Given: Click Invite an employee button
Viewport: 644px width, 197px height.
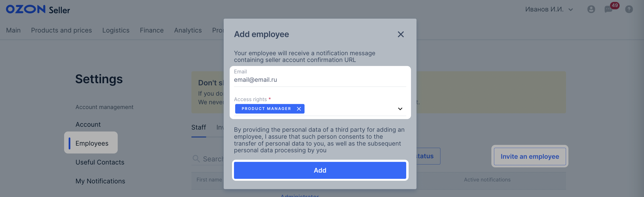Looking at the screenshot, I should pos(530,157).
